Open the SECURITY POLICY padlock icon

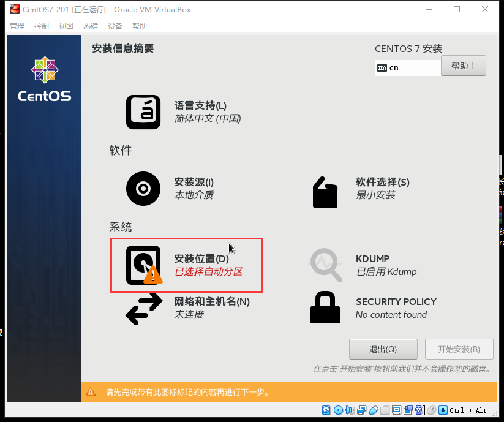click(x=325, y=307)
